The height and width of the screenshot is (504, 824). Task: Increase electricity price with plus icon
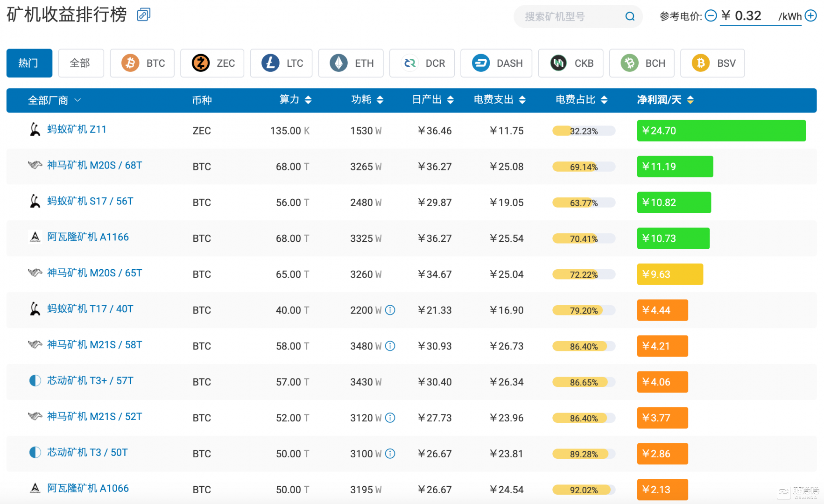click(811, 16)
